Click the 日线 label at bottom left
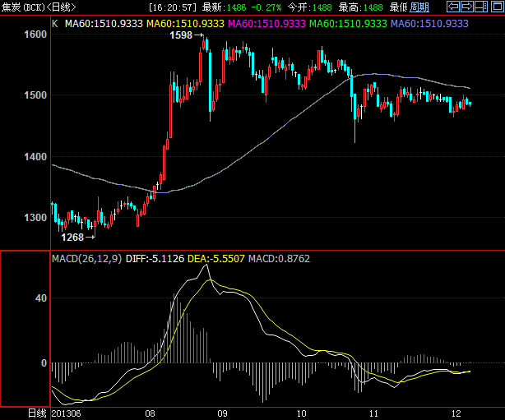This screenshot has width=505, height=420. (37, 413)
